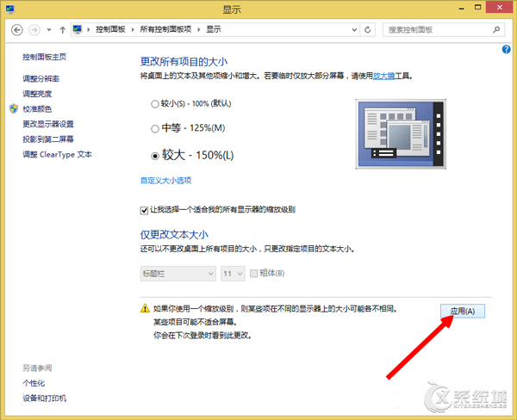Click the search magnifier icon

pos(496,29)
